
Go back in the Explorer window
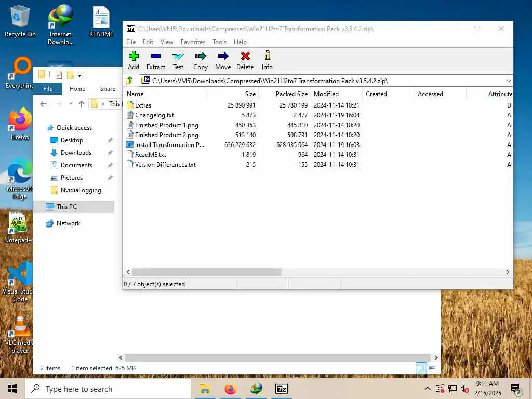(44, 104)
